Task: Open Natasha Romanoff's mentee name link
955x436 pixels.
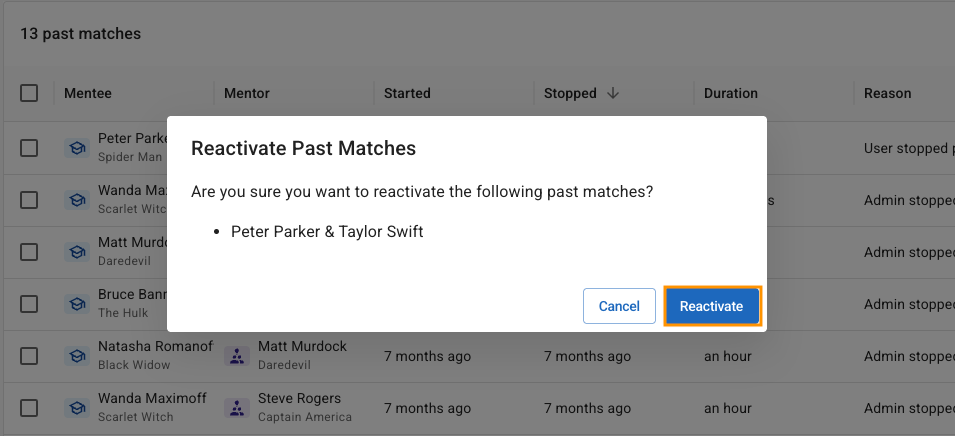Action: [x=155, y=346]
